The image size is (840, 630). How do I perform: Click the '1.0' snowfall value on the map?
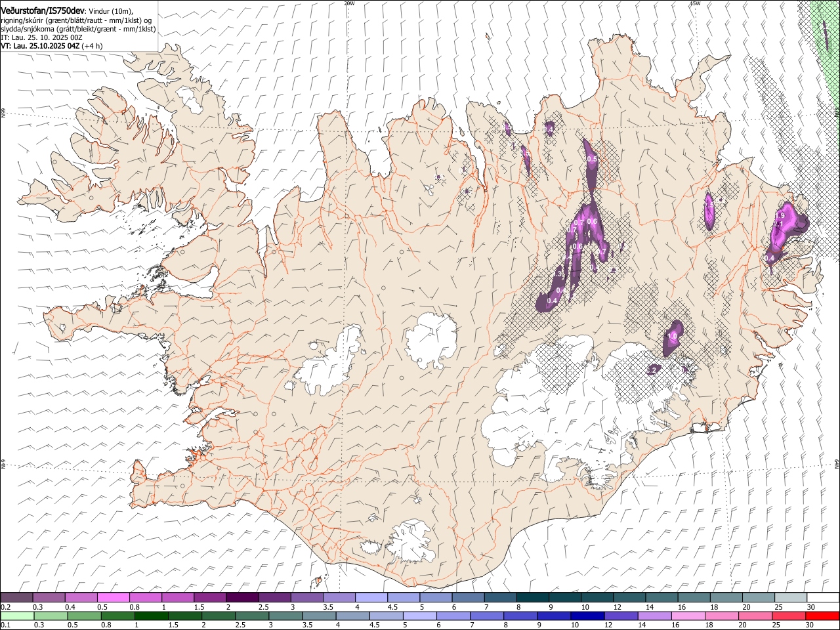(x=672, y=336)
